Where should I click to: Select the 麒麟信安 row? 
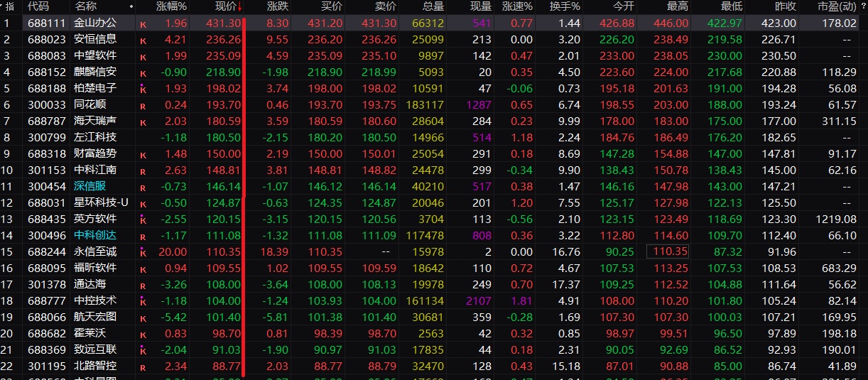(x=95, y=72)
